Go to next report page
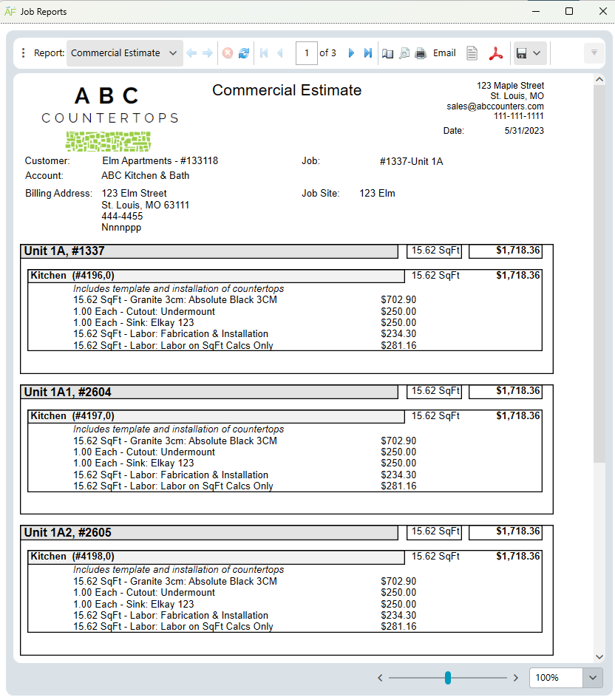 point(351,53)
